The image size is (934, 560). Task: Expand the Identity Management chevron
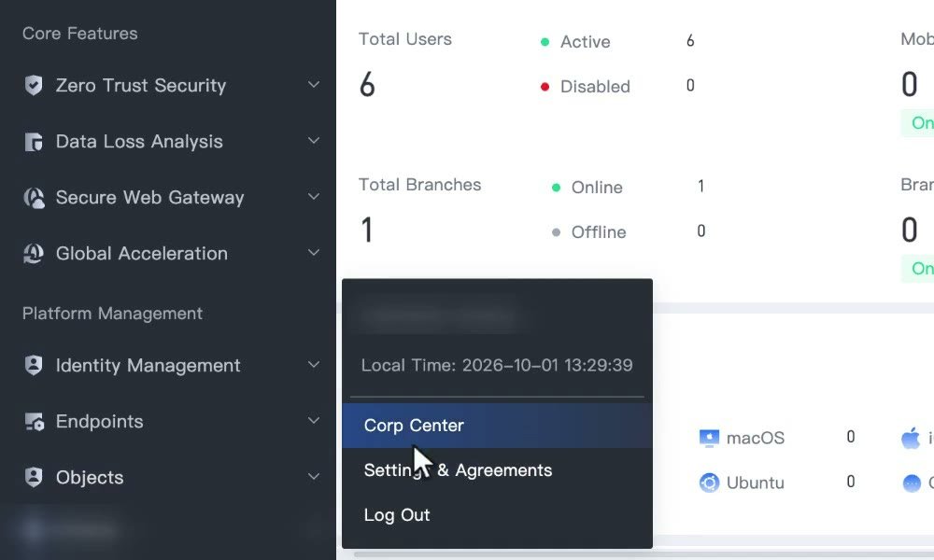313,364
